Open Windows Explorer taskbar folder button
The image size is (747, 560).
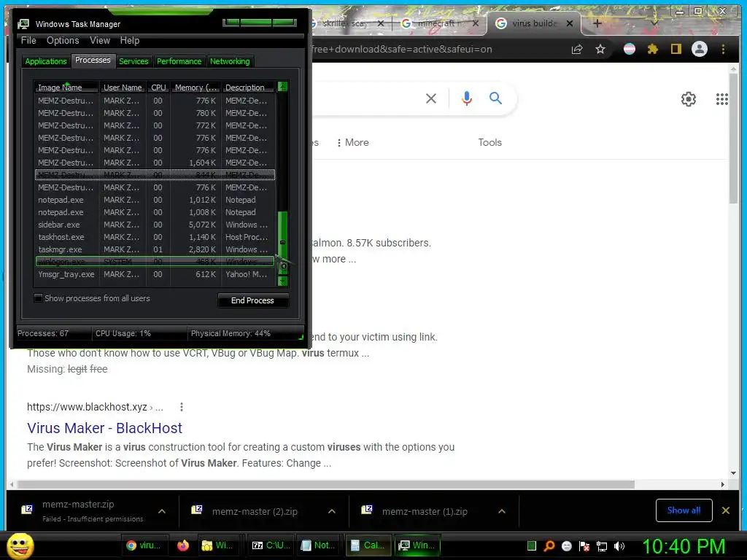click(x=217, y=545)
